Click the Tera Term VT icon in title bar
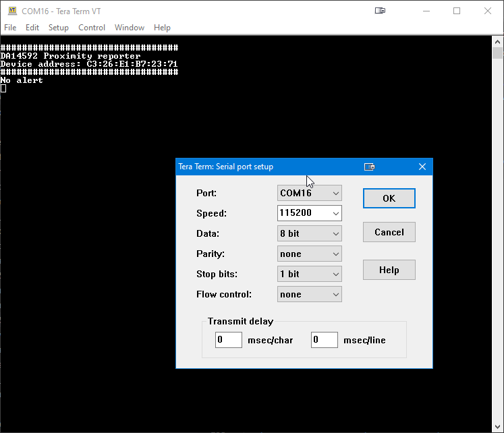The image size is (504, 433). [x=13, y=11]
